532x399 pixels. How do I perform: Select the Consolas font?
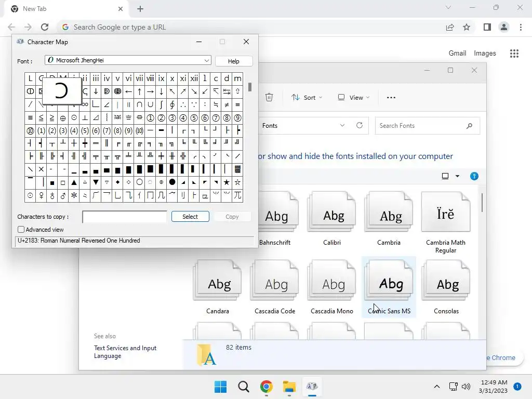(446, 287)
